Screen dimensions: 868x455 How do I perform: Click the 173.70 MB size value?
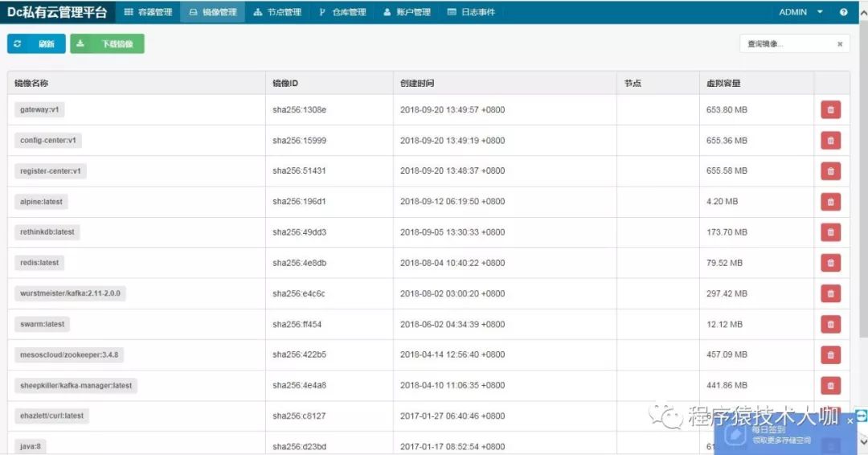point(727,232)
